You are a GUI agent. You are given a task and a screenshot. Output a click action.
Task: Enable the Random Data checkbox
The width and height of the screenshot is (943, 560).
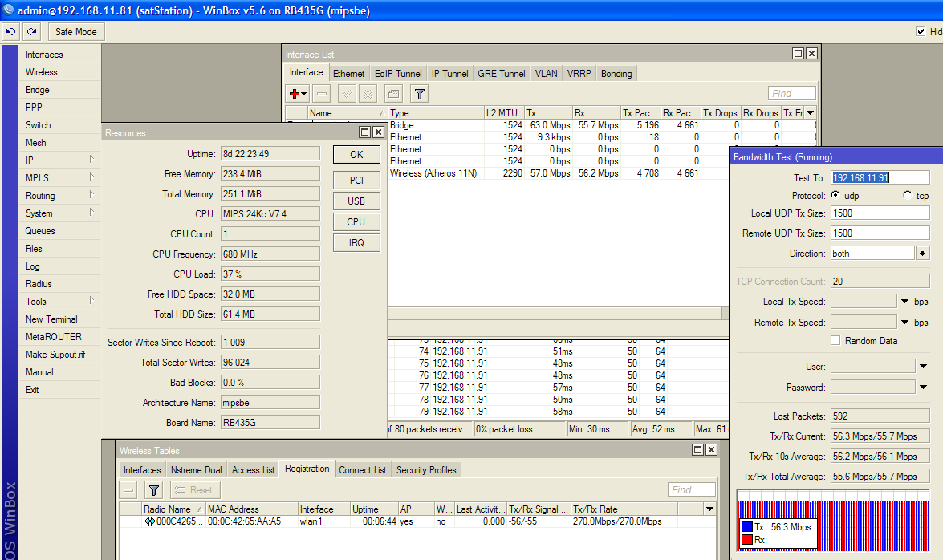(835, 341)
